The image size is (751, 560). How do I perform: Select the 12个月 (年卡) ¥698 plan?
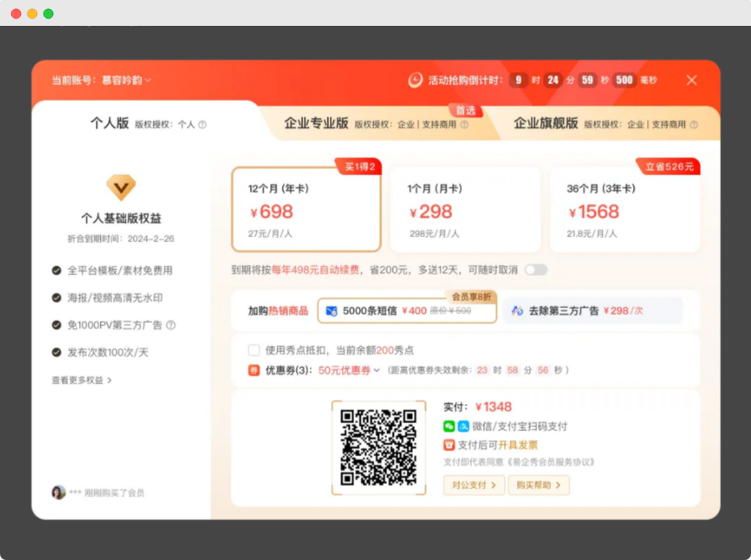(306, 209)
